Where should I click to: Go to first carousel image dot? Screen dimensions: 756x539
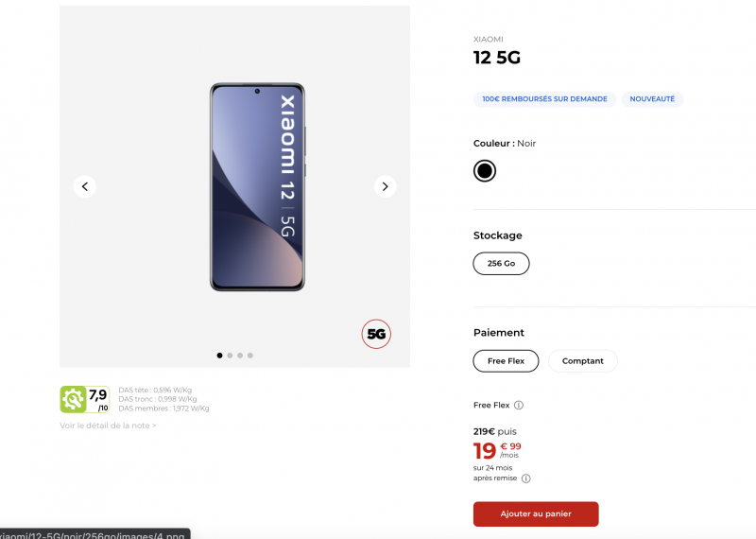(x=220, y=356)
